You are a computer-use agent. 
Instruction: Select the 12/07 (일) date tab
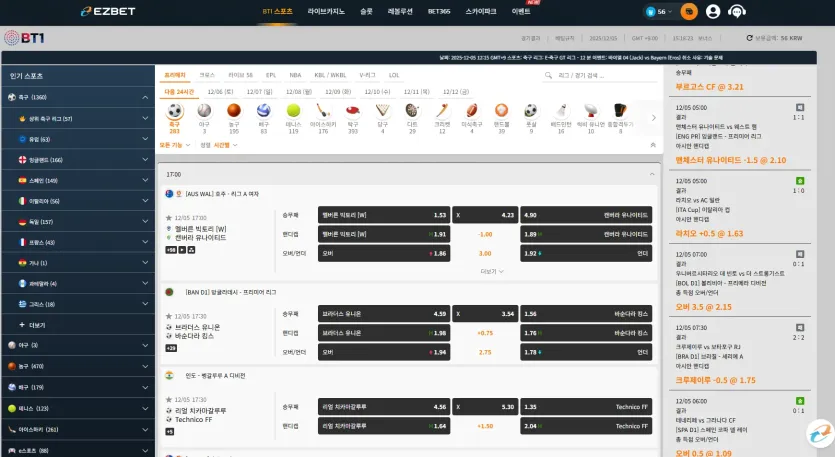259,92
